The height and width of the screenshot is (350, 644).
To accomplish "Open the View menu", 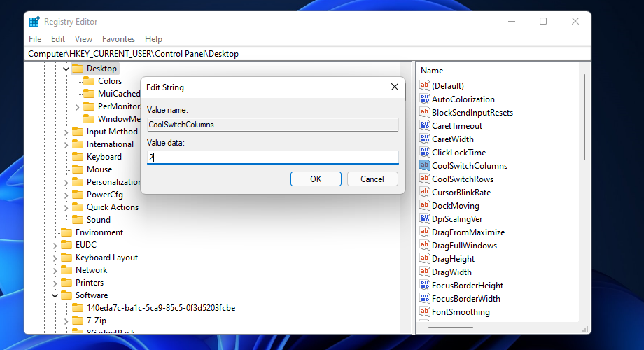I will pos(83,39).
